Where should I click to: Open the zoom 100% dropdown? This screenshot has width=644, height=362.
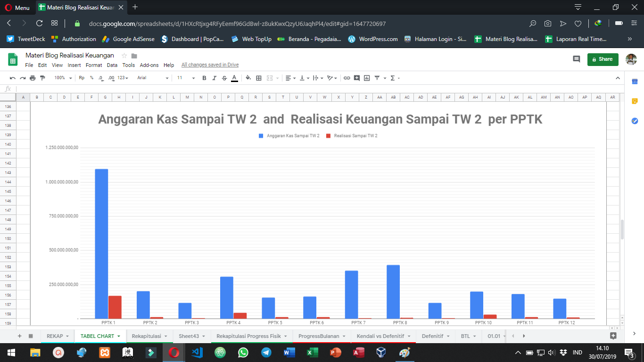click(x=63, y=78)
